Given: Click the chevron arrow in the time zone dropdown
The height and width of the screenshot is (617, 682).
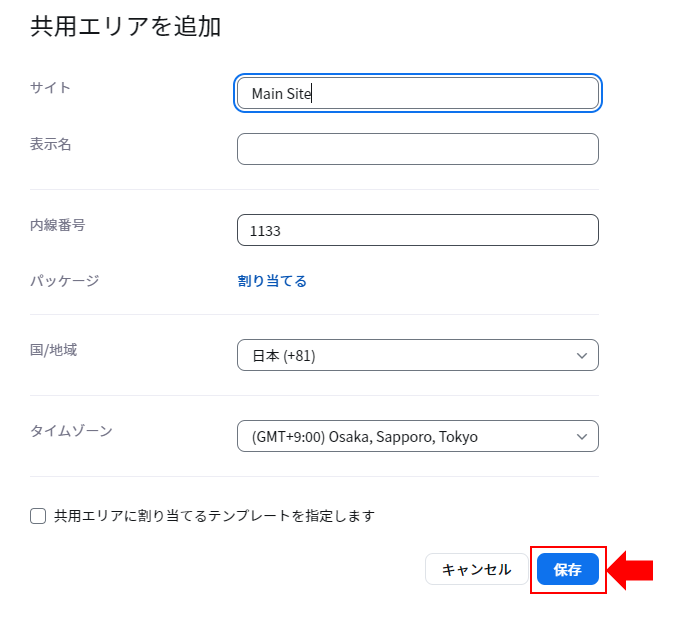Looking at the screenshot, I should [x=582, y=437].
